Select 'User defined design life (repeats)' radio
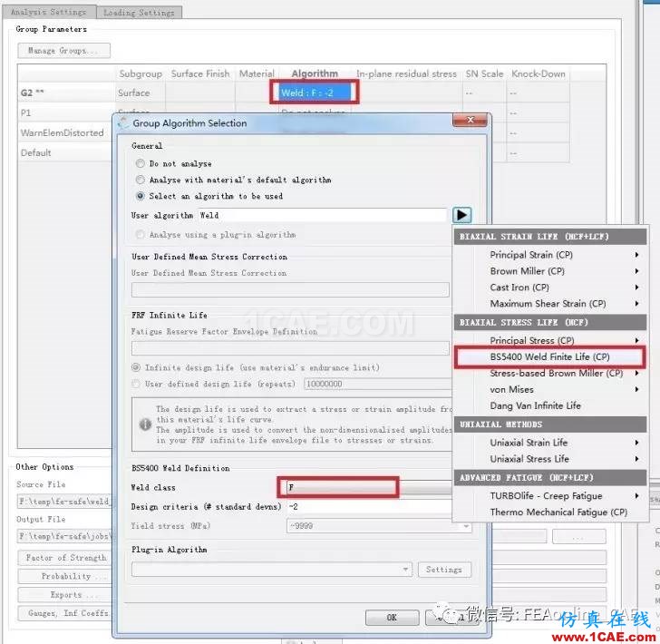The width and height of the screenshot is (660, 644). click(x=136, y=384)
